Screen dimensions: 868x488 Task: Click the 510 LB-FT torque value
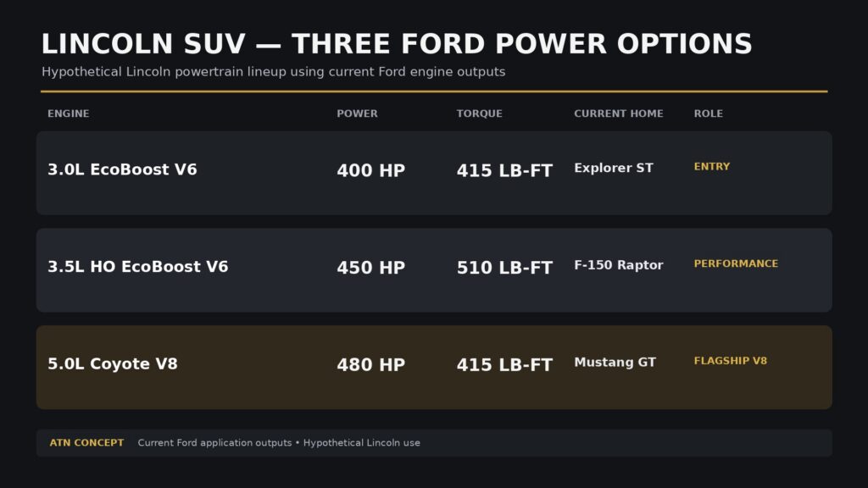click(x=504, y=268)
